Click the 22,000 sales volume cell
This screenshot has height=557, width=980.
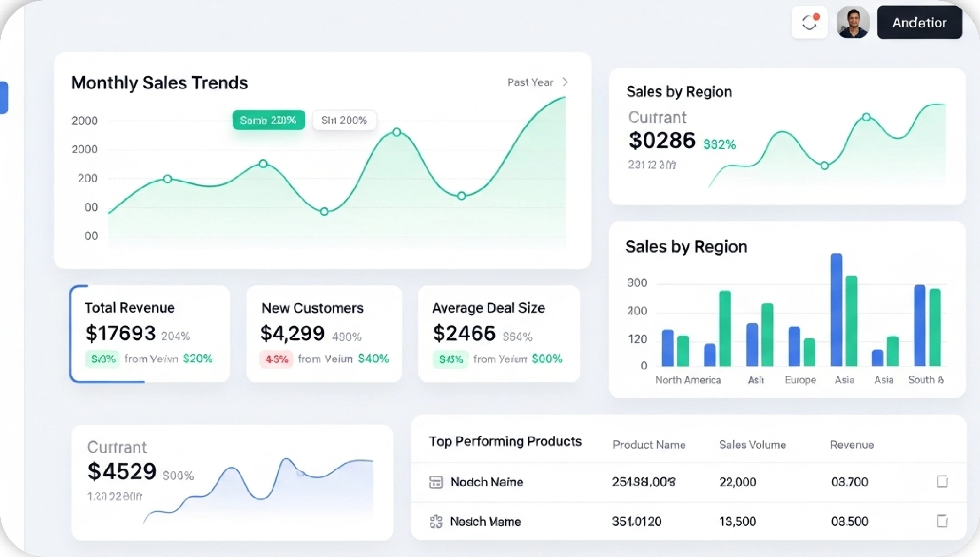(738, 482)
